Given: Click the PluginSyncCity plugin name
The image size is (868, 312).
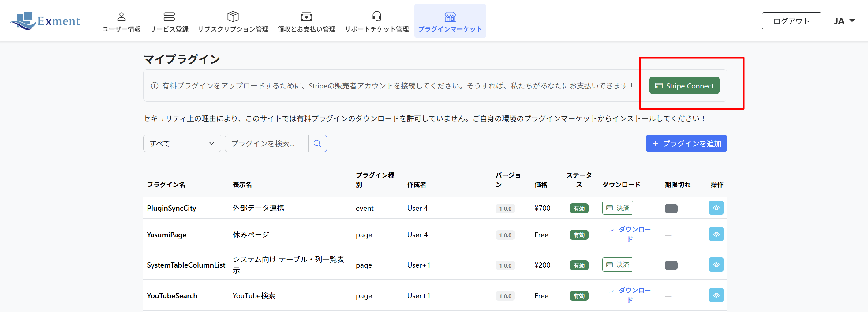Looking at the screenshot, I should (x=171, y=208).
